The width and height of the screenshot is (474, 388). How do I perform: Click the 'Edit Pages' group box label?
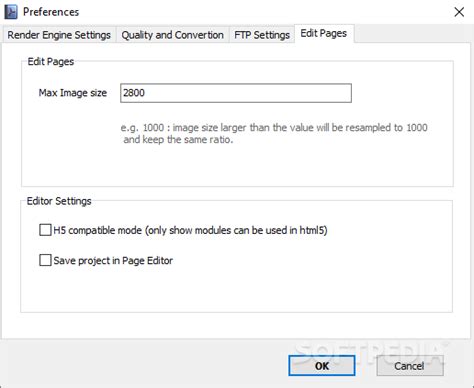[x=51, y=62]
